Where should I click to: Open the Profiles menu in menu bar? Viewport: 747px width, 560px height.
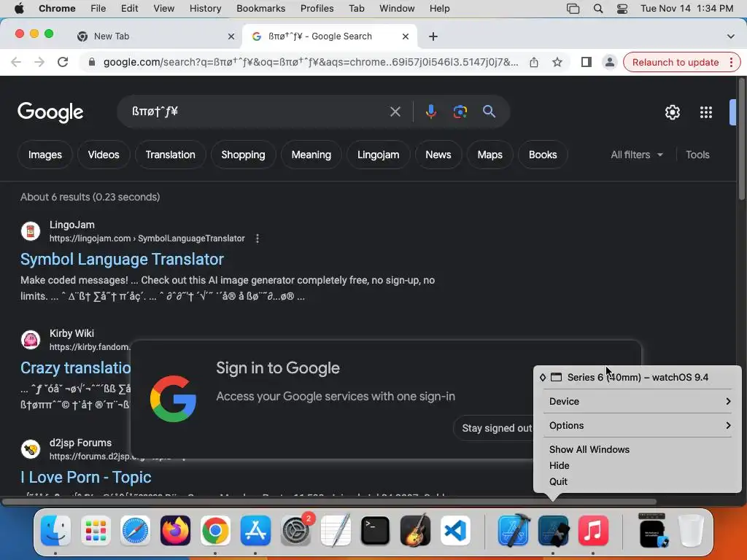point(317,9)
